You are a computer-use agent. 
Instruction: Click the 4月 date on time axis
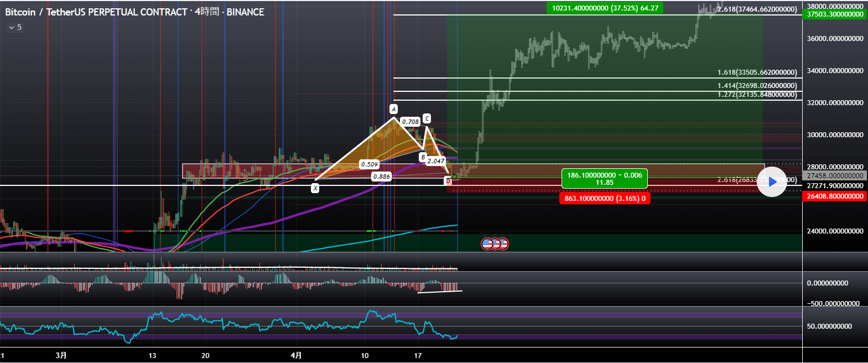(x=297, y=355)
